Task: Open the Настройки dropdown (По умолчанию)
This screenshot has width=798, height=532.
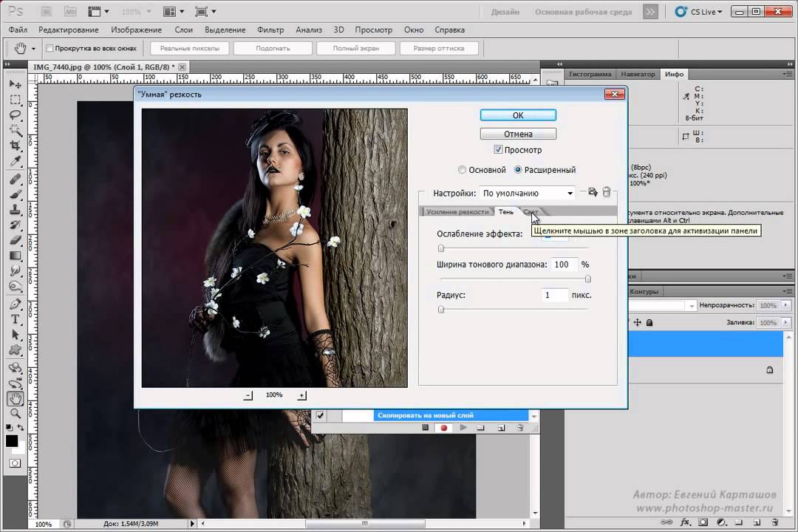Action: pos(528,193)
